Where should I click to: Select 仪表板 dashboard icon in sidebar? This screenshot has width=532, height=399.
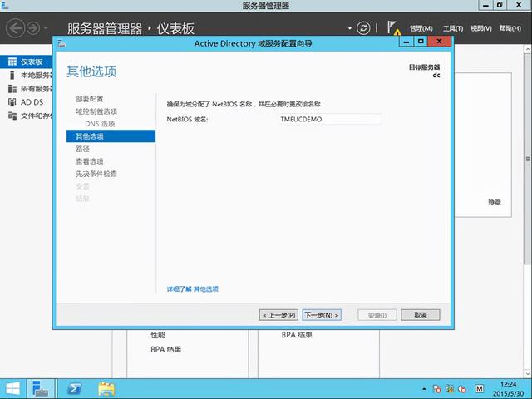click(12, 62)
